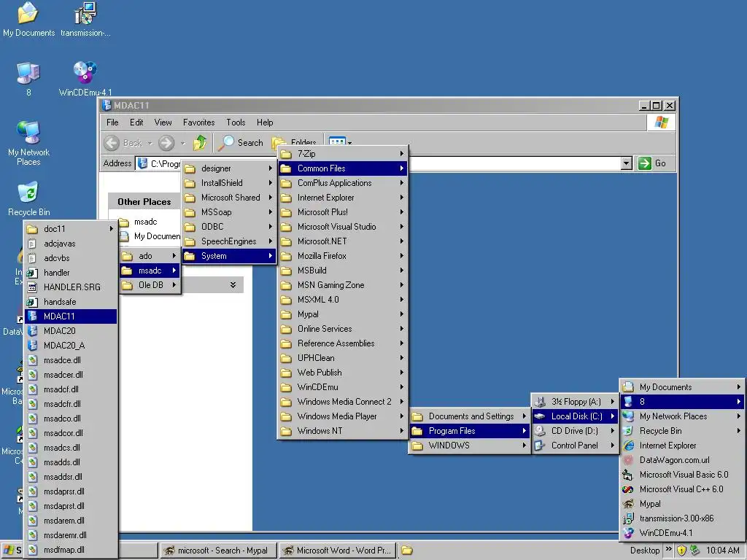Click the Desktop toolbar chevron on taskbar
This screenshot has height=560, width=747.
668,549
